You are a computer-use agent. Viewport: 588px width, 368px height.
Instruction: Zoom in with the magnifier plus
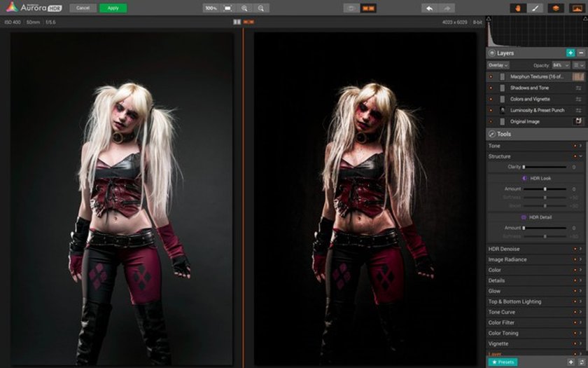click(244, 8)
